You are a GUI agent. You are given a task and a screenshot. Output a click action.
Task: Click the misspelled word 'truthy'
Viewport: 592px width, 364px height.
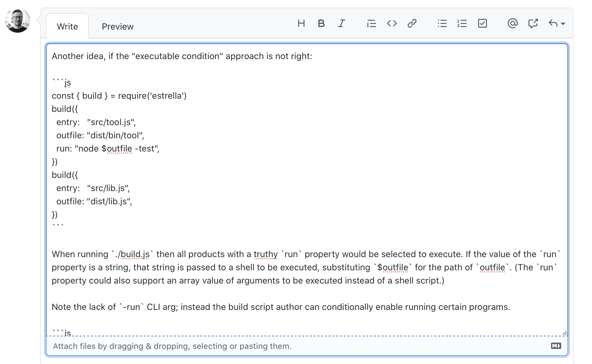266,254
